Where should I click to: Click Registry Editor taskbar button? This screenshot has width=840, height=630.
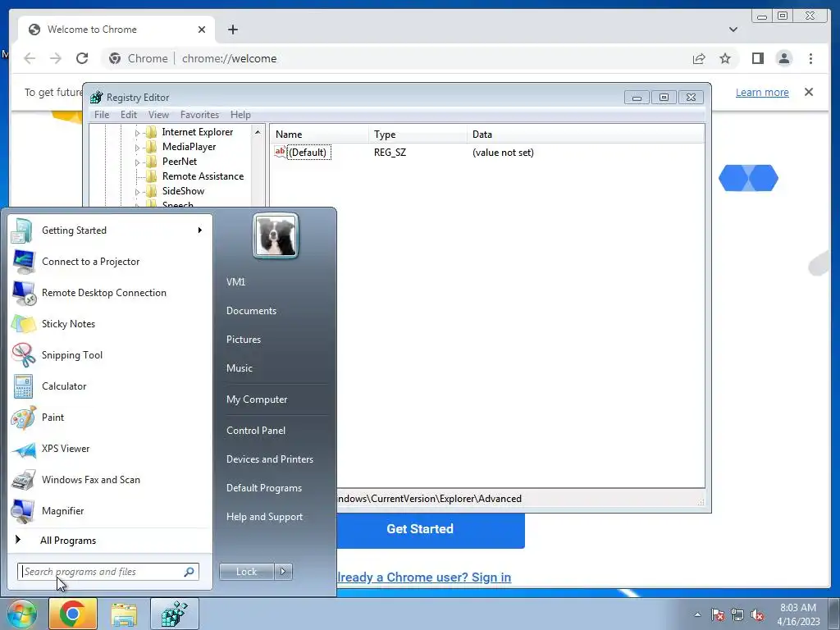(175, 614)
